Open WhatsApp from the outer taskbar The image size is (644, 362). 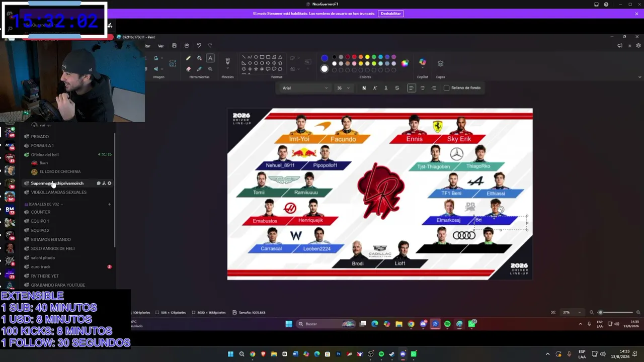pyautogui.click(x=414, y=354)
